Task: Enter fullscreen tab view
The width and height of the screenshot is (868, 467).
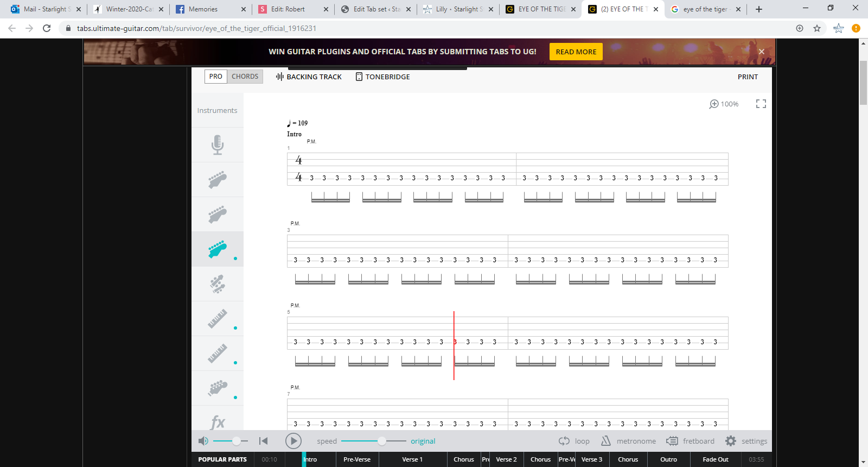Action: [761, 104]
